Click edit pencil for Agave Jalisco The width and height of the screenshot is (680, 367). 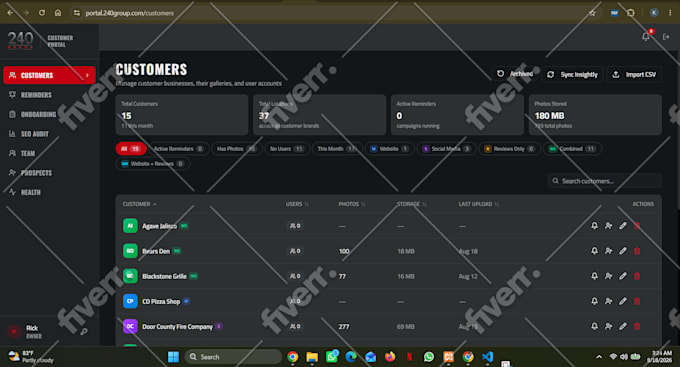click(623, 226)
